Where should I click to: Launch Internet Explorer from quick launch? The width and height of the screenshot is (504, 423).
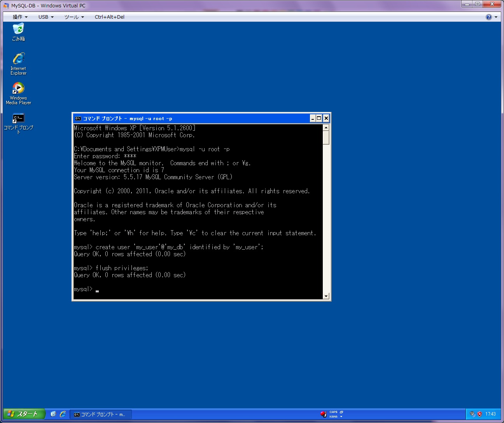(63, 414)
